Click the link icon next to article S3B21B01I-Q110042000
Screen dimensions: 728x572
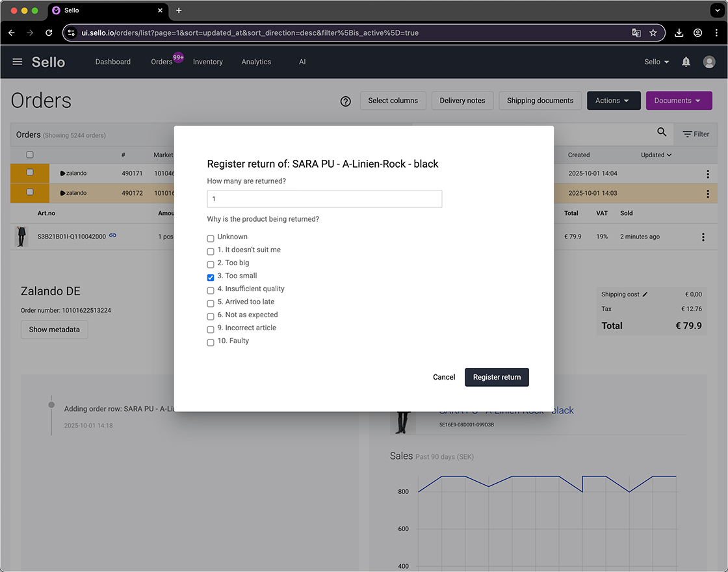coord(112,236)
